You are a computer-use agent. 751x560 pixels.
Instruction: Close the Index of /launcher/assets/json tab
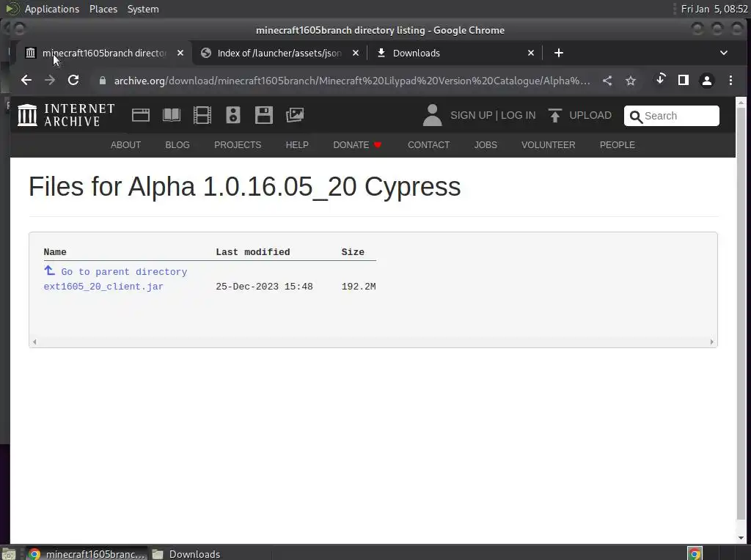(356, 53)
